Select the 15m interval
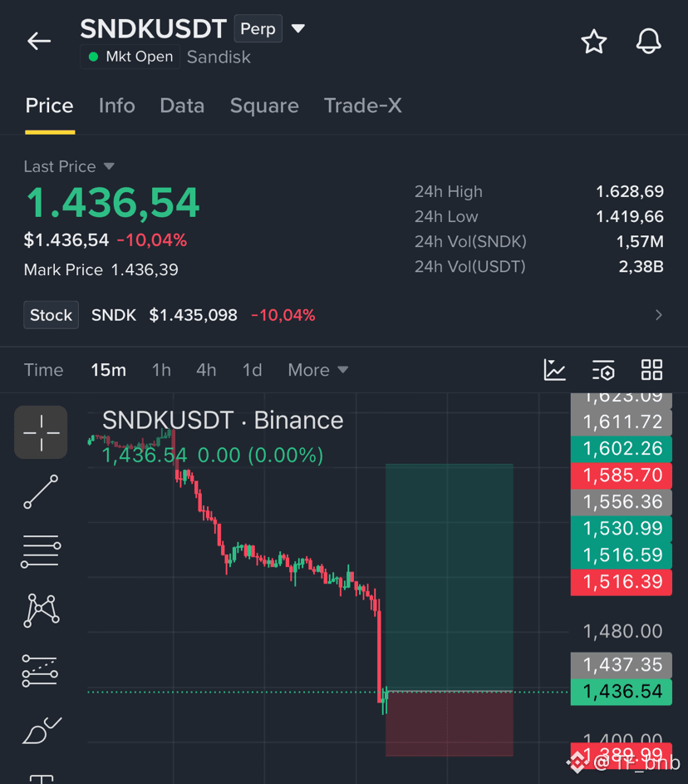This screenshot has height=784, width=688. coord(108,370)
